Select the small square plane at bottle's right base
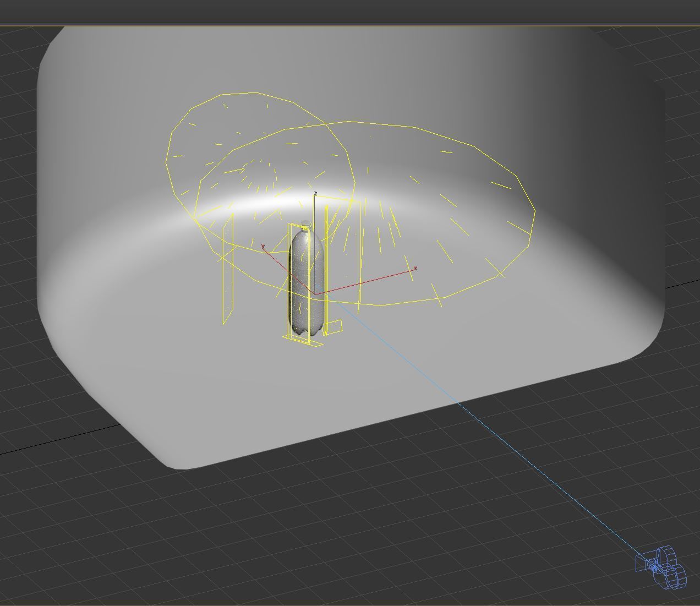This screenshot has width=700, height=606. tap(332, 327)
